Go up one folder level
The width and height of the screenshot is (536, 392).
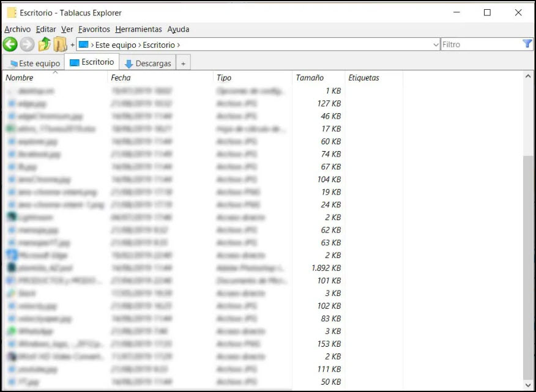(x=44, y=44)
